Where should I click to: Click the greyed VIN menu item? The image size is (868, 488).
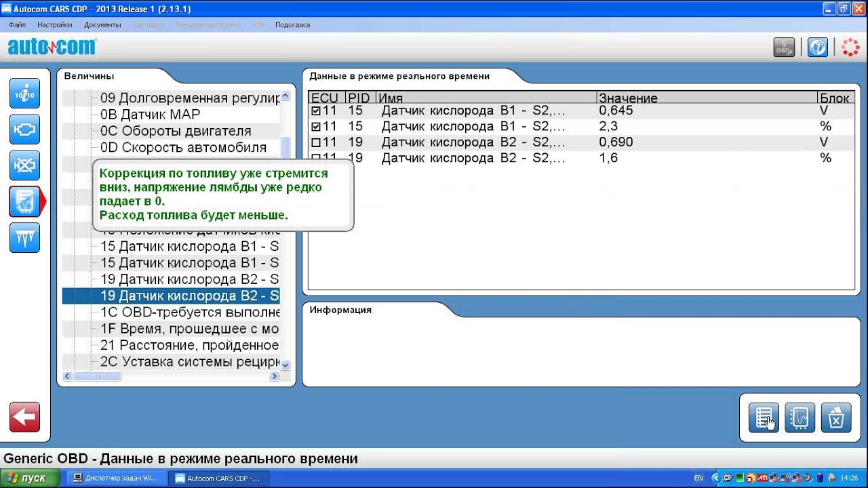point(258,25)
